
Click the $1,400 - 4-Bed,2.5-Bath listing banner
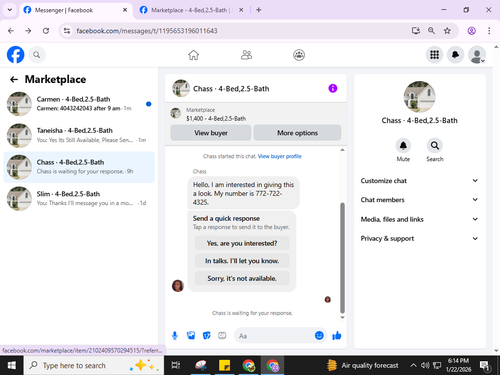pyautogui.click(x=256, y=114)
